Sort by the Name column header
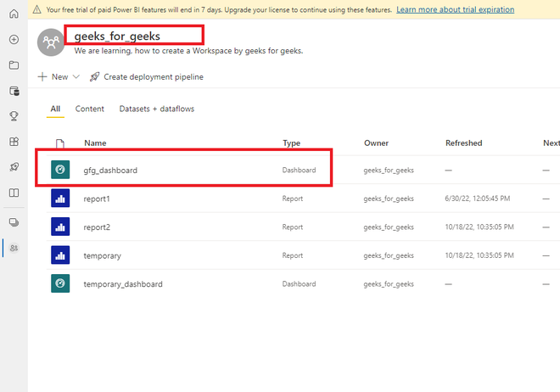This screenshot has width=560, height=392. point(95,143)
